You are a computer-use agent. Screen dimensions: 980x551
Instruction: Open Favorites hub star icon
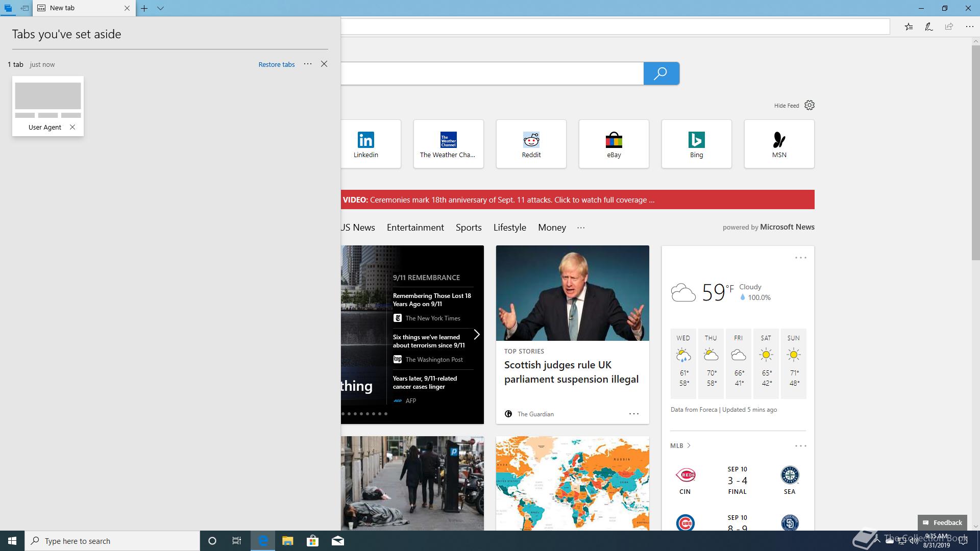click(909, 27)
